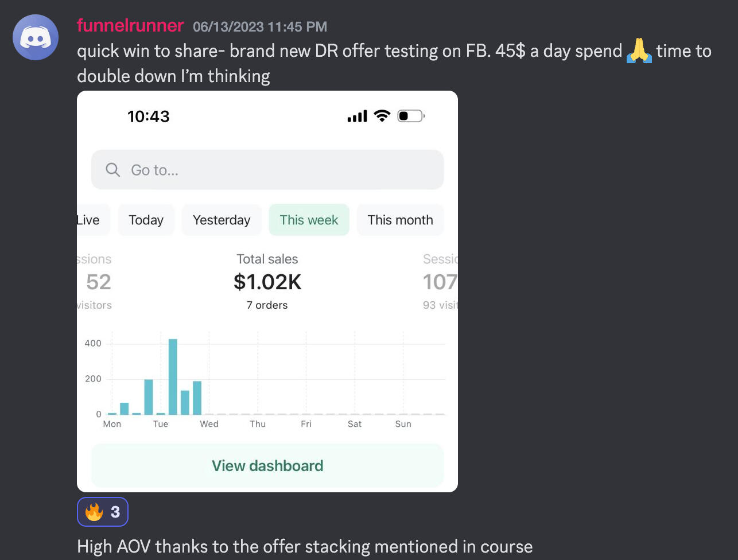Click the Go to search field
The width and height of the screenshot is (738, 560).
[x=267, y=170]
